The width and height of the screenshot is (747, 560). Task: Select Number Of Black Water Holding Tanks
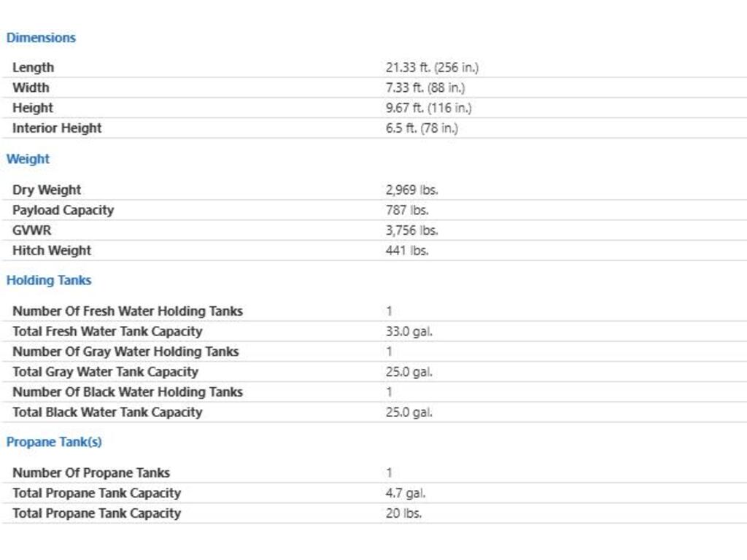(127, 392)
